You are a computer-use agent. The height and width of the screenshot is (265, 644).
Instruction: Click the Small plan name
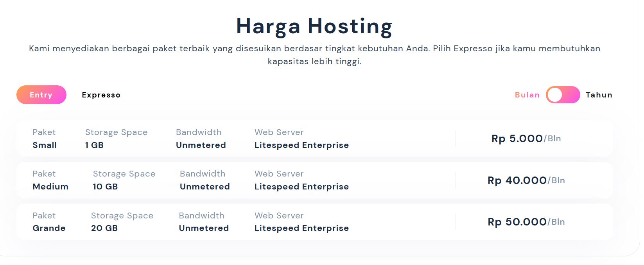click(44, 145)
